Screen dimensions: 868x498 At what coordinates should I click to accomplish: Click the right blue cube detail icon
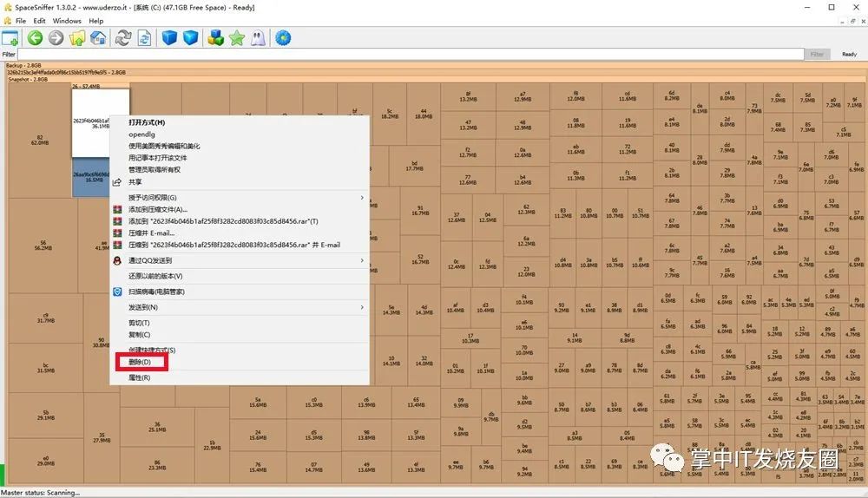190,37
